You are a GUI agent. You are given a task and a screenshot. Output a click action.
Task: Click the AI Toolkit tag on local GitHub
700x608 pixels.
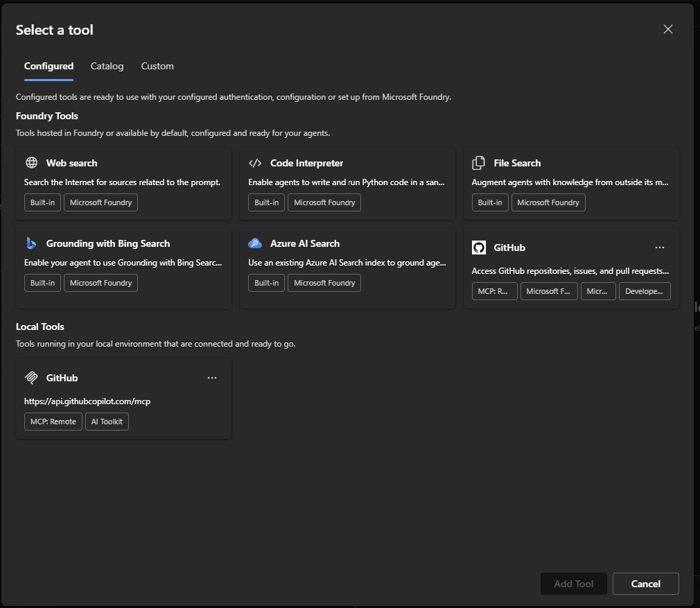(107, 422)
